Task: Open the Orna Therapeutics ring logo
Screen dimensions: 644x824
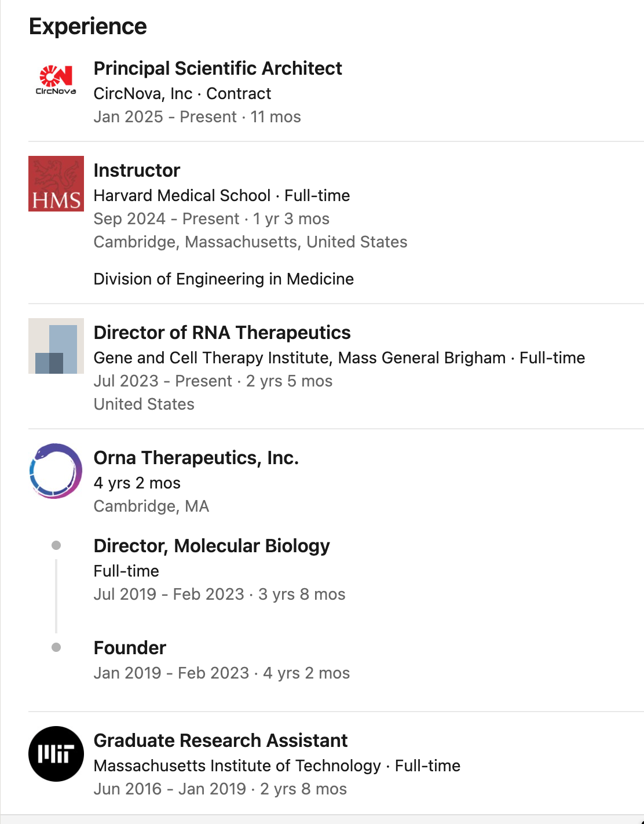Action: click(x=56, y=471)
